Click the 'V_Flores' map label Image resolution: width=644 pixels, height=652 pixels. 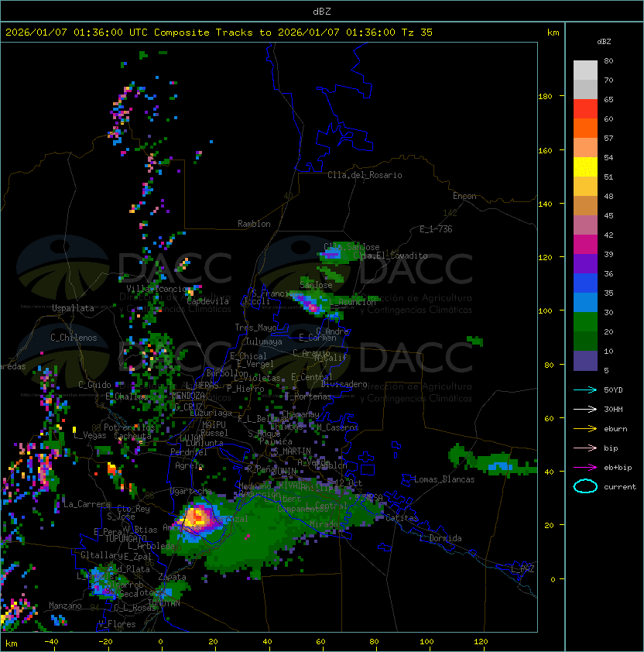point(117,624)
